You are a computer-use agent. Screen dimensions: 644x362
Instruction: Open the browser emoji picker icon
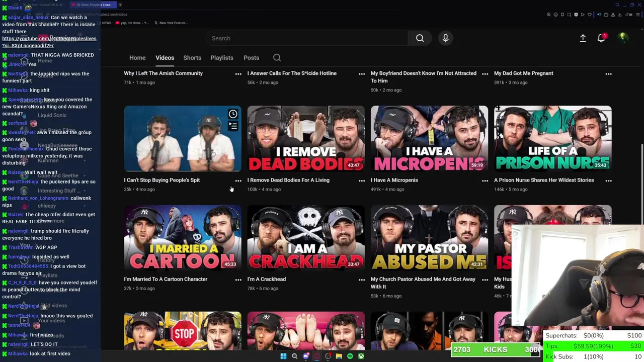coord(555,15)
